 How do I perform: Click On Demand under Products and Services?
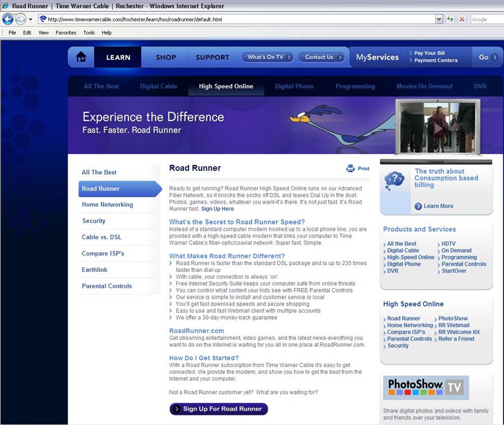click(456, 250)
